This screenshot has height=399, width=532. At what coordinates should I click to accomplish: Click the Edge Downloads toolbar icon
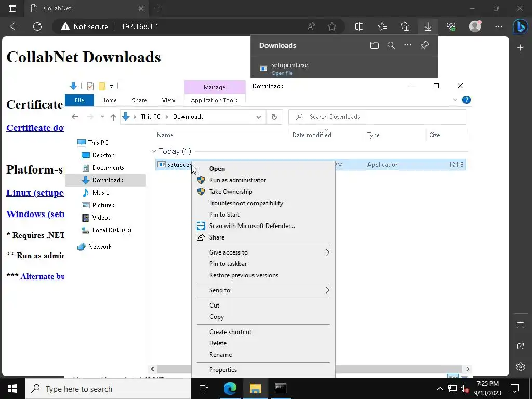[428, 26]
